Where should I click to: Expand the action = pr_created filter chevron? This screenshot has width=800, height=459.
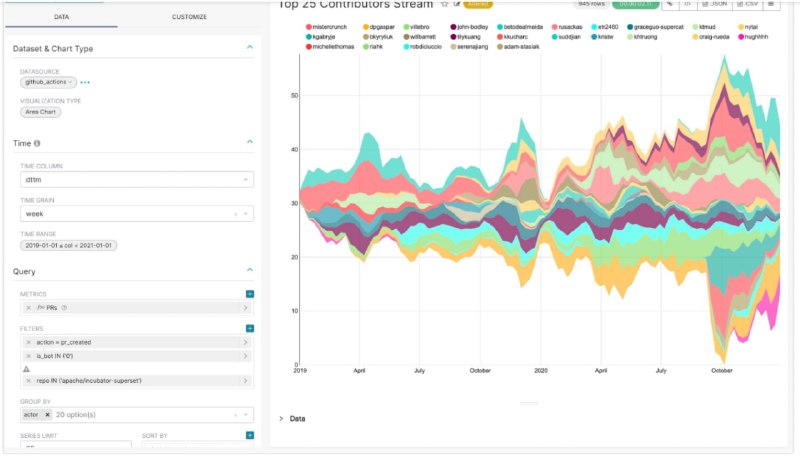[245, 342]
